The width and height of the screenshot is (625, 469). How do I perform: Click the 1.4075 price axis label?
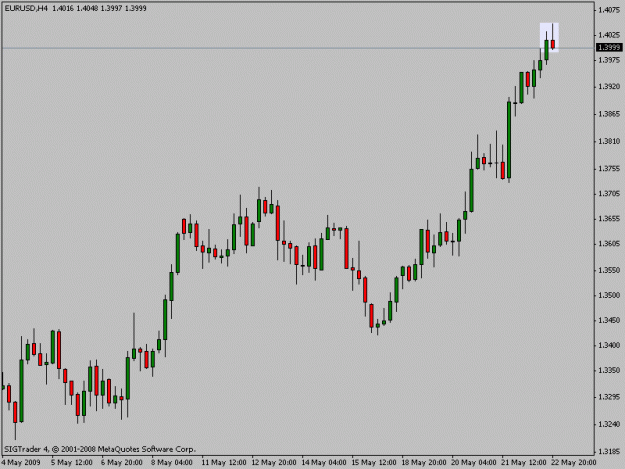[609, 10]
